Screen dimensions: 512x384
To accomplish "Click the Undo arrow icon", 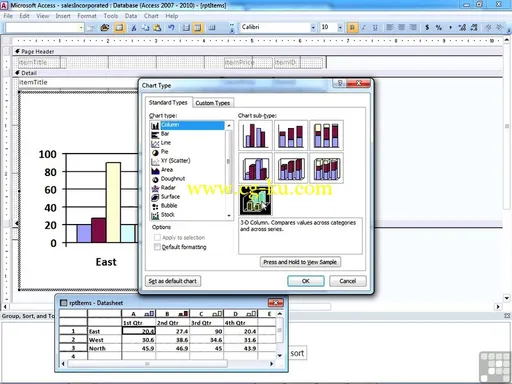I will (171, 28).
